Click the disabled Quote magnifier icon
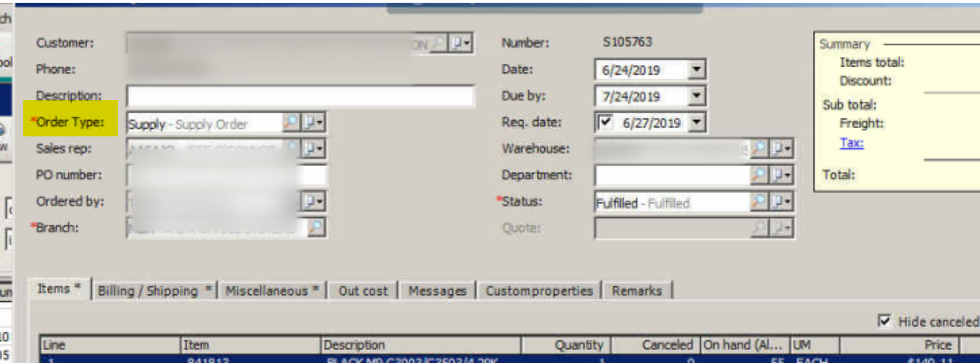The height and width of the screenshot is (363, 980). (759, 228)
